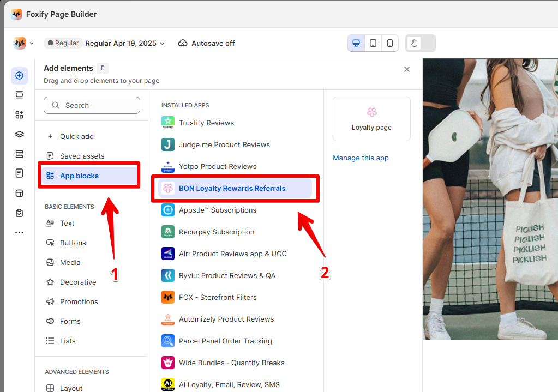Image resolution: width=558 pixels, height=392 pixels.
Task: Select the FOX - Storefront Filters app icon
Action: click(168, 297)
